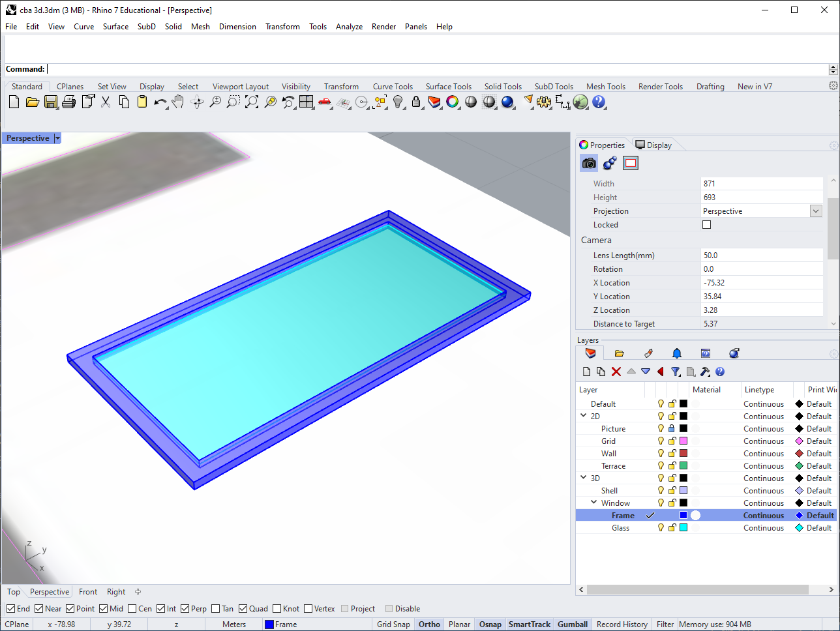Screen dimensions: 840x631
Task: Click the Move Down blue triangle icon
Action: click(x=646, y=372)
